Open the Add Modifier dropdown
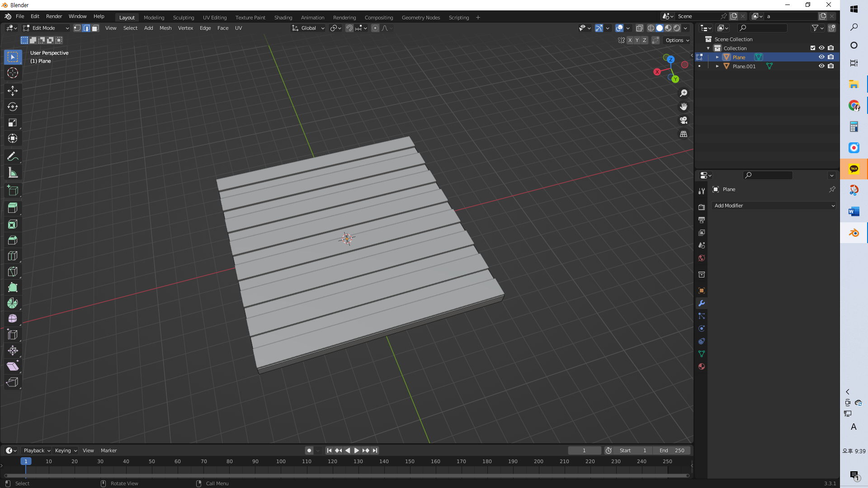This screenshot has height=488, width=868. tap(774, 206)
